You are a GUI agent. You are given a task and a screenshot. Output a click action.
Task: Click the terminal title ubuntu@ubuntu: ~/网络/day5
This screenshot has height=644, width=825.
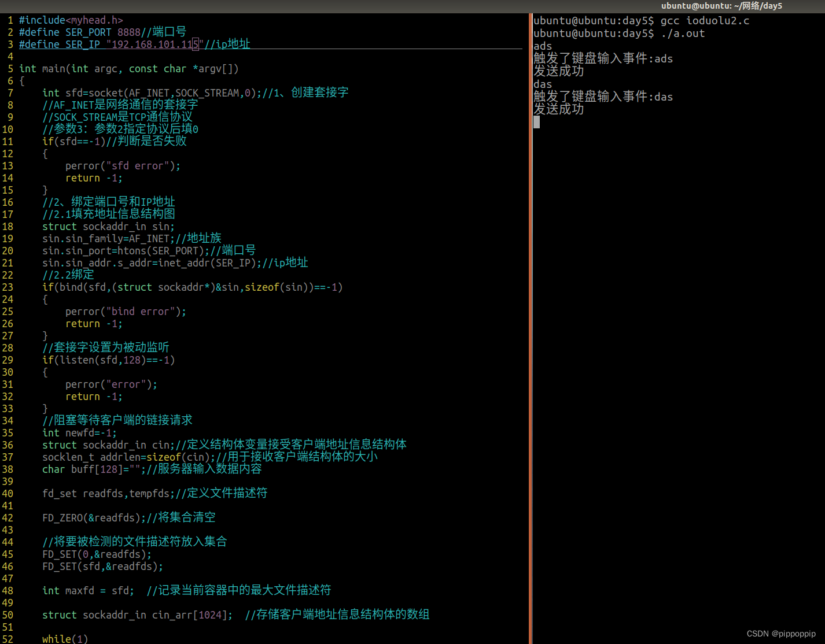click(x=721, y=6)
